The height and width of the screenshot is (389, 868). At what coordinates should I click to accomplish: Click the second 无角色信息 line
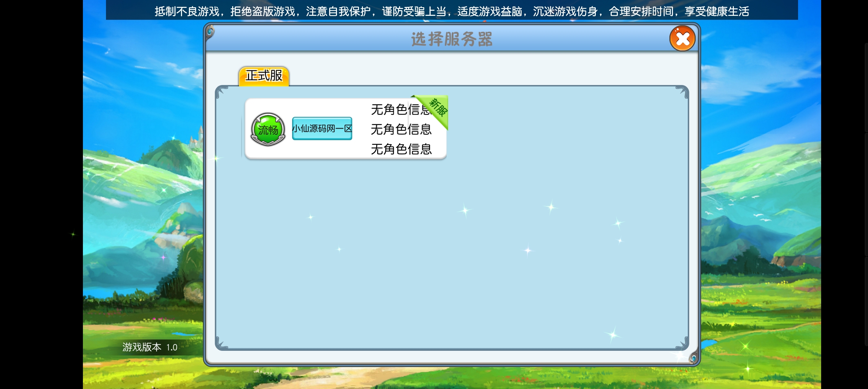click(401, 129)
